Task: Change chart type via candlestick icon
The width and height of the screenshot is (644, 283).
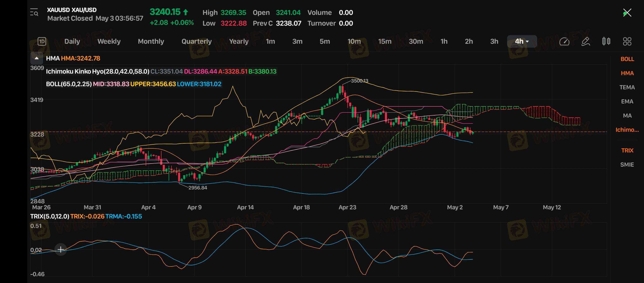Action: 606,41
